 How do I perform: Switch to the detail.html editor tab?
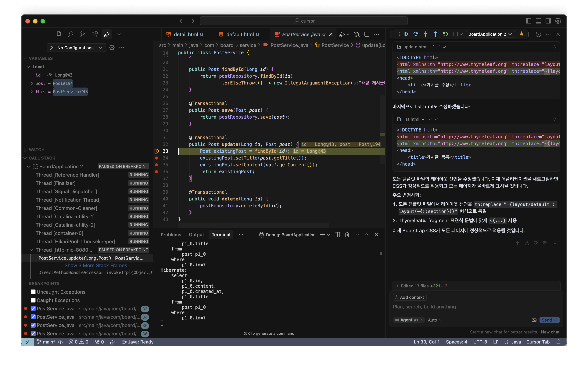point(185,34)
